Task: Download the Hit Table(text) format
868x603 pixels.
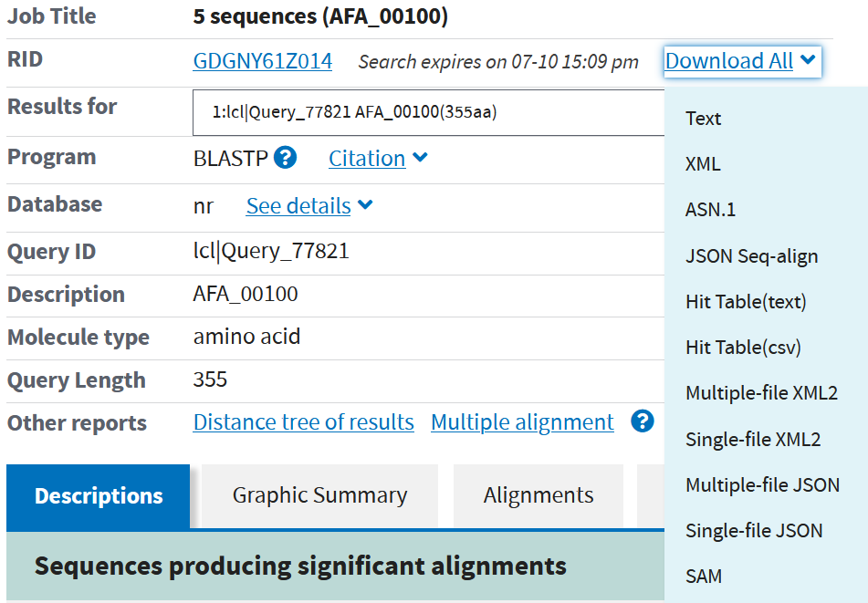Action: pyautogui.click(x=746, y=302)
